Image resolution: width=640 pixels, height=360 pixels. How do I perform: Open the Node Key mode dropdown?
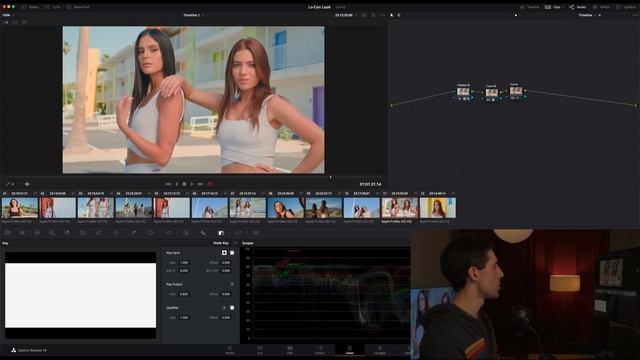click(223, 243)
